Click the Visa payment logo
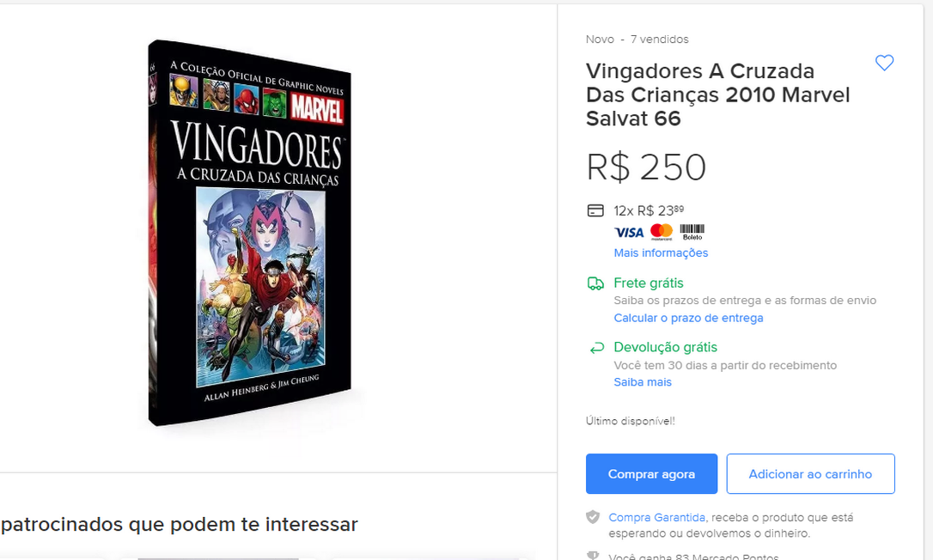933x560 pixels. tap(629, 233)
